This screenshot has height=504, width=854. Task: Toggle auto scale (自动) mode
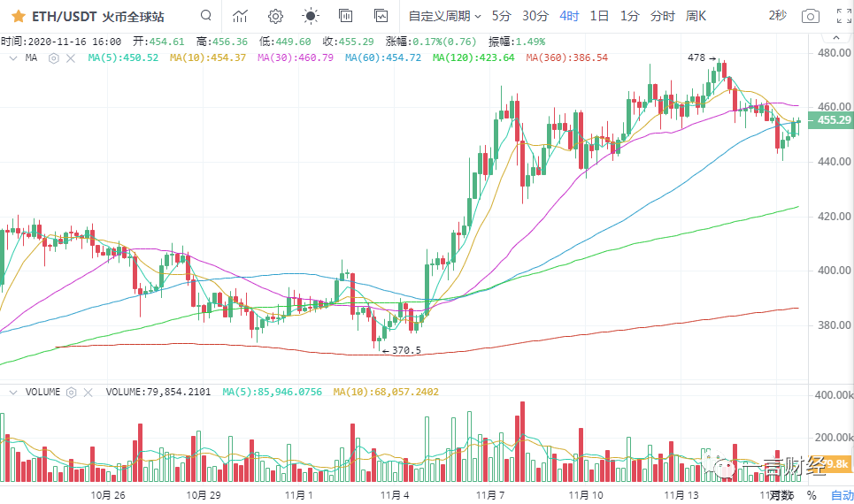tap(842, 495)
